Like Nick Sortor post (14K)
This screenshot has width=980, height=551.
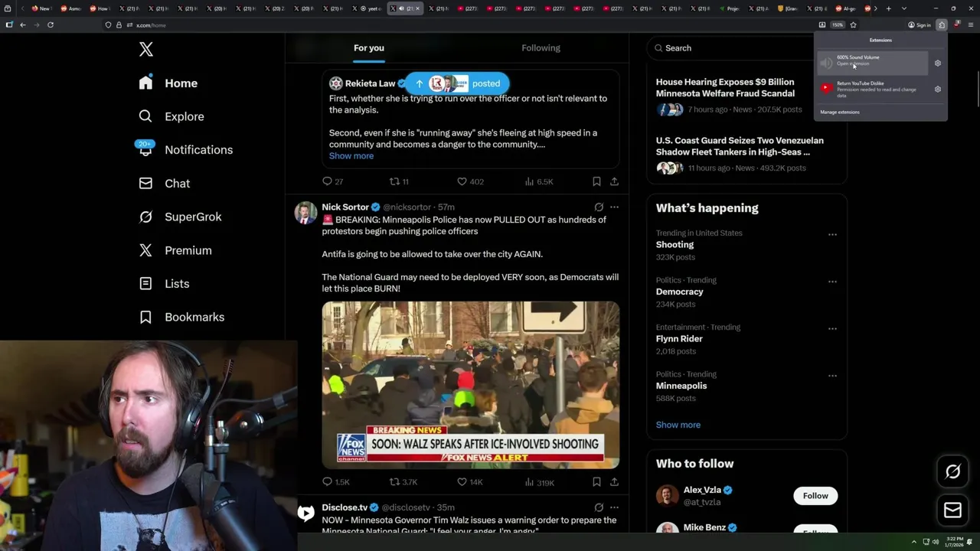pyautogui.click(x=469, y=482)
